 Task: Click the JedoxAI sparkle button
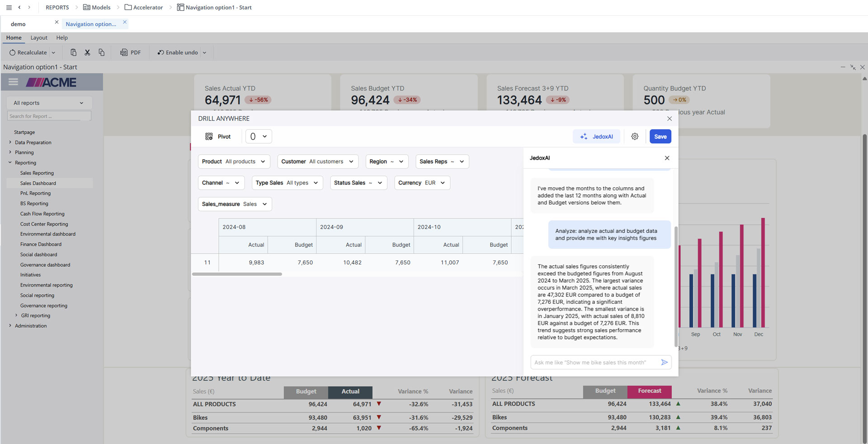(x=597, y=137)
